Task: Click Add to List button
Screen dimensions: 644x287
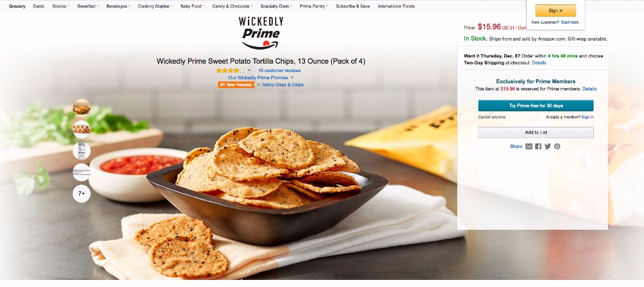Action: click(x=536, y=132)
